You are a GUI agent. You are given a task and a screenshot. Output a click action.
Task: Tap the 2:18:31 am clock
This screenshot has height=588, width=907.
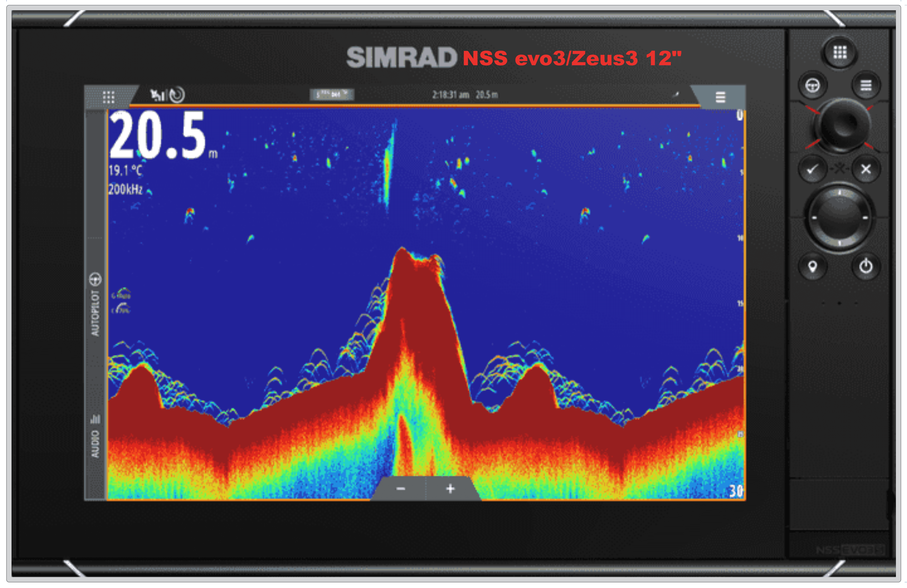point(451,95)
